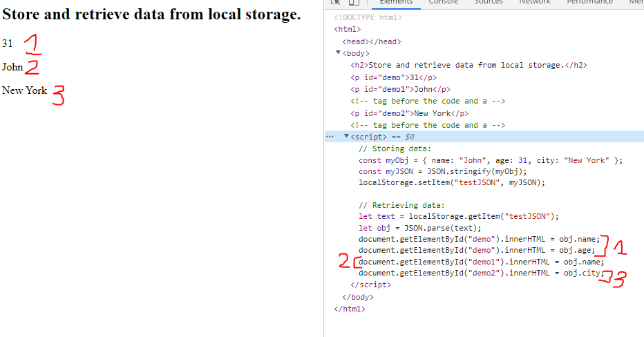Open the Sources tab

tap(488, 2)
